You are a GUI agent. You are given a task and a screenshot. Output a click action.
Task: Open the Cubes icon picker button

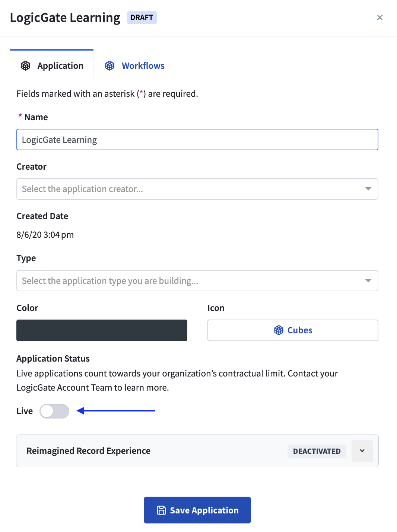point(293,330)
